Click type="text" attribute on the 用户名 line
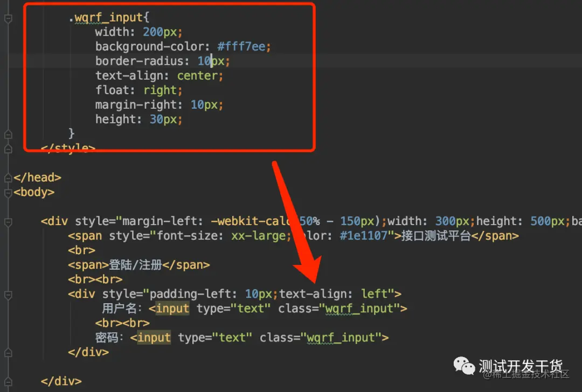Screen dimensions: 582x392 tap(234, 308)
